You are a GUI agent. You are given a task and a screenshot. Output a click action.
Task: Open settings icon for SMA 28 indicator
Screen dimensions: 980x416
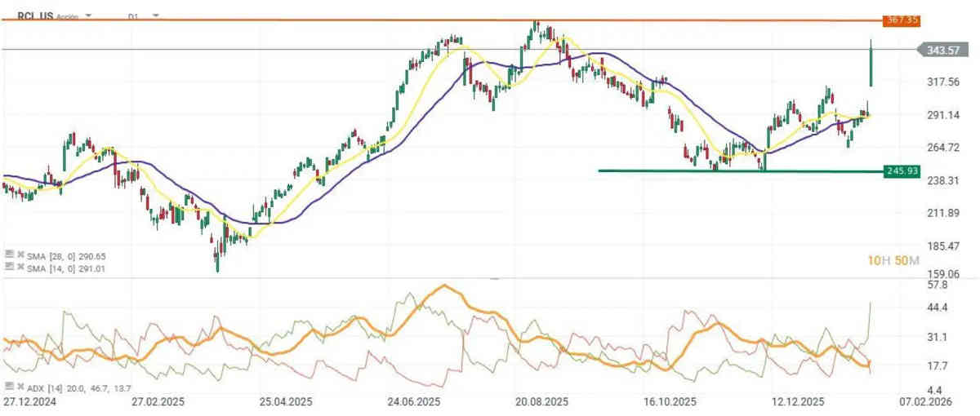click(8, 255)
